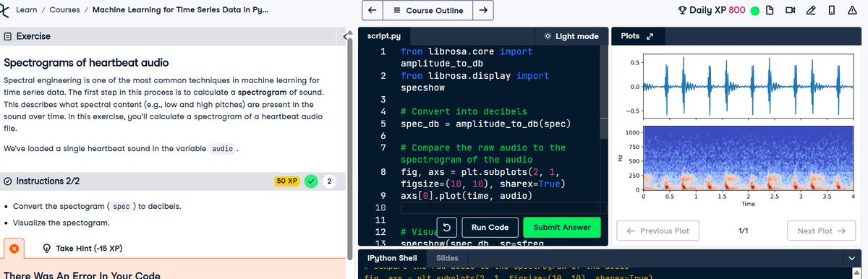Click the DataCamp logo icon
This screenshot has width=868, height=279.
pyautogui.click(x=4, y=11)
